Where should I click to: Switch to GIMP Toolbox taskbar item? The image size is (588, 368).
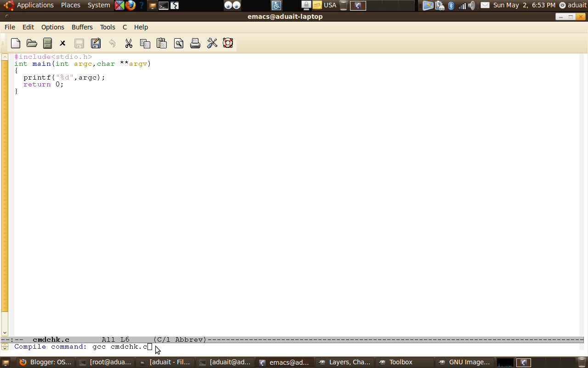point(405,362)
